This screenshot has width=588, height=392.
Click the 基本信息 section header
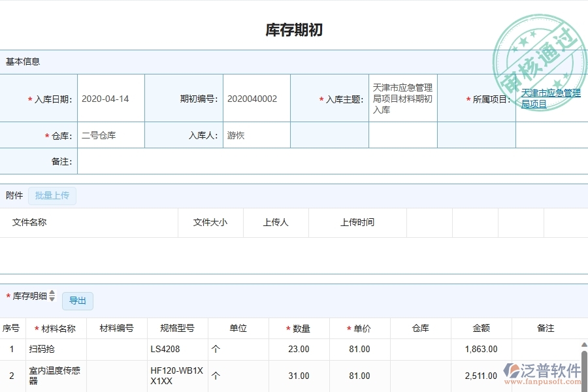22,61
